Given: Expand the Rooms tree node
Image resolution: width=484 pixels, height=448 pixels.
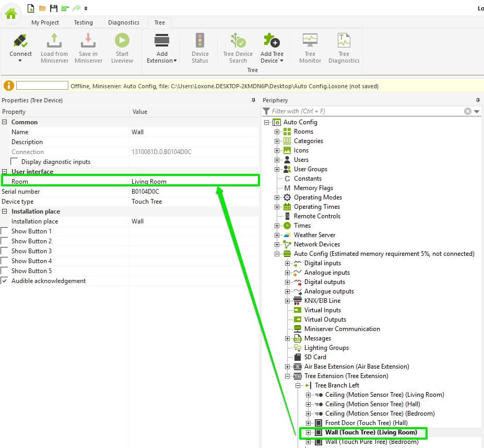Looking at the screenshot, I should (277, 132).
